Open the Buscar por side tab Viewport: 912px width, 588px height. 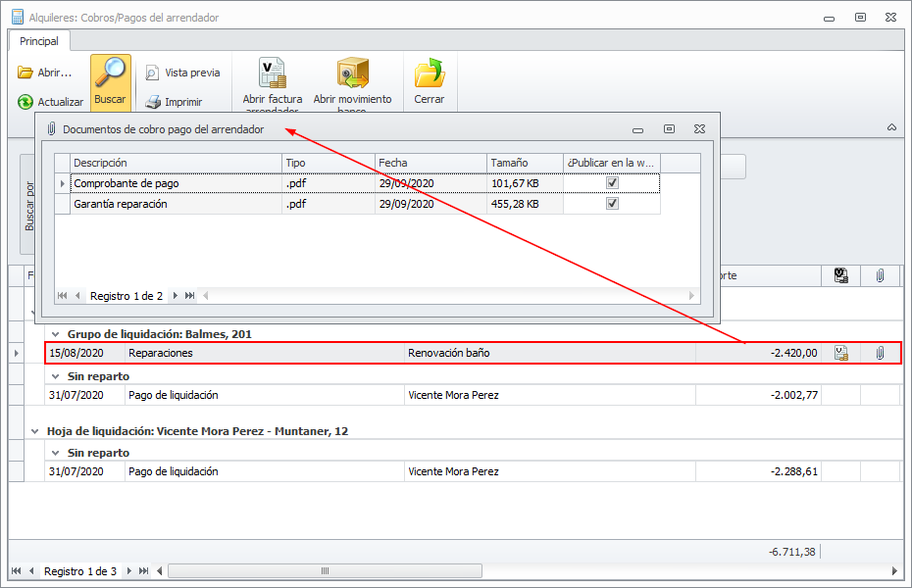pyautogui.click(x=28, y=205)
